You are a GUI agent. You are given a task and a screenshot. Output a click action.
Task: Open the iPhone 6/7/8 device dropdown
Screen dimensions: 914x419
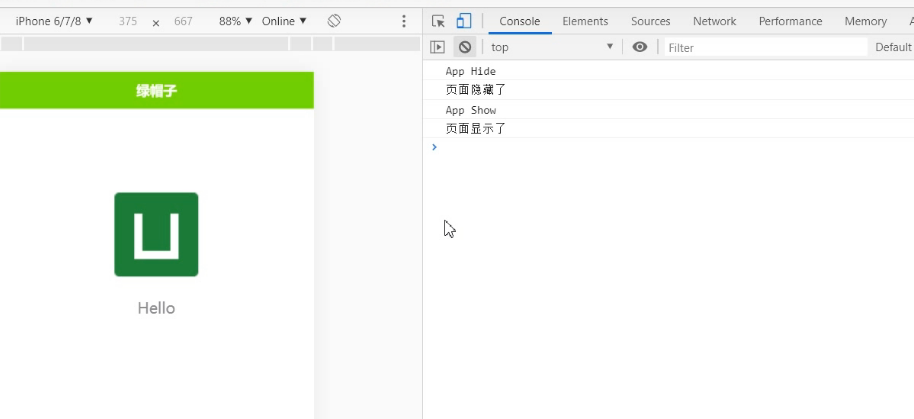pyautogui.click(x=54, y=21)
